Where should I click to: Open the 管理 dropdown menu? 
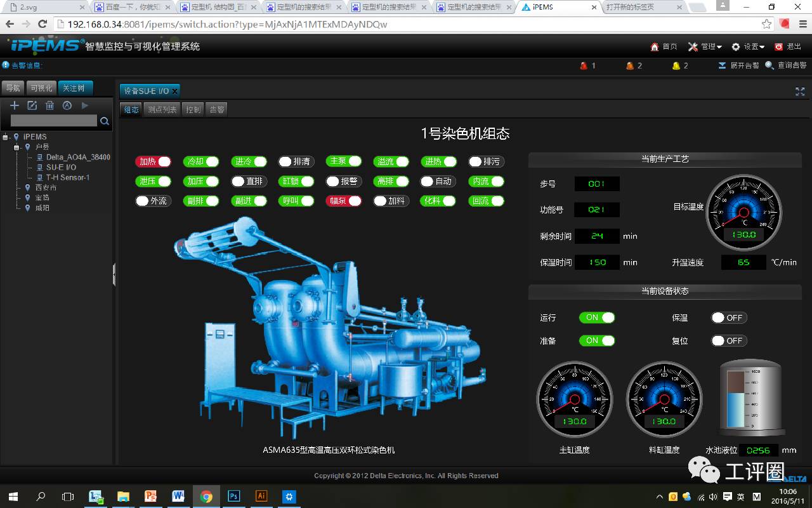tap(705, 47)
